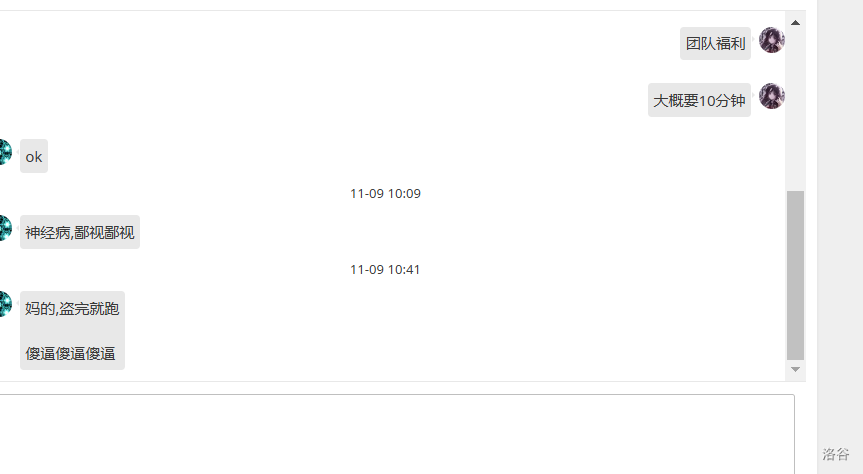This screenshot has height=474, width=863.
Task: Open the 洛谷 link
Action: 836,454
